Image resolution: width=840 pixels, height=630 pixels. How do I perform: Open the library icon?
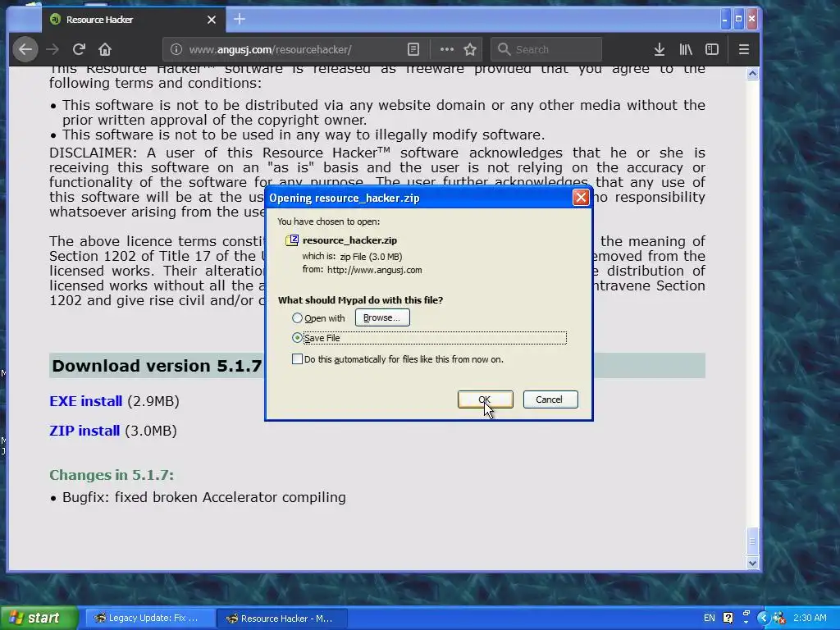coord(686,50)
